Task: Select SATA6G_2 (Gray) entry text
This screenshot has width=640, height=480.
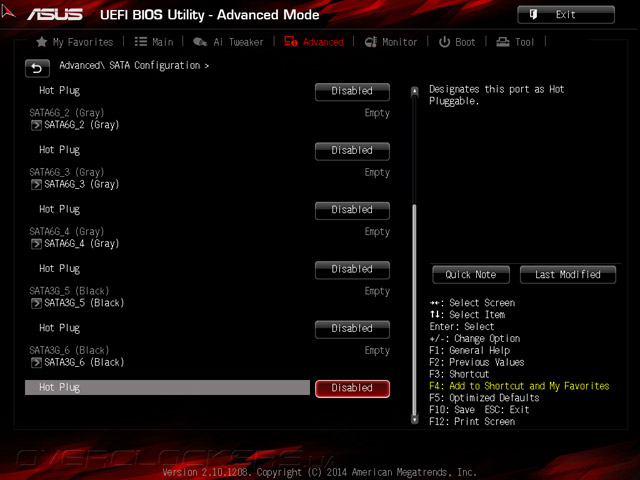Action: pos(82,125)
